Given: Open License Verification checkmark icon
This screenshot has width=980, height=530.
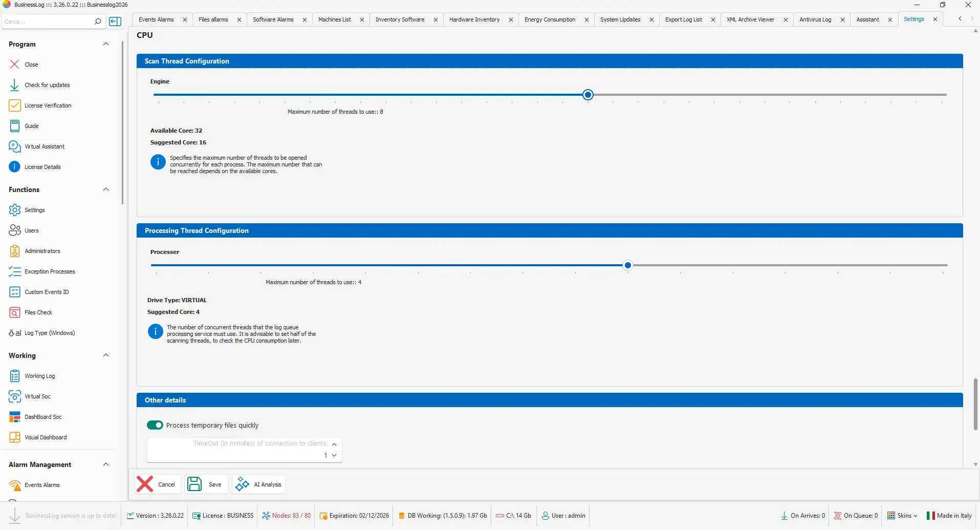Looking at the screenshot, I should [14, 105].
